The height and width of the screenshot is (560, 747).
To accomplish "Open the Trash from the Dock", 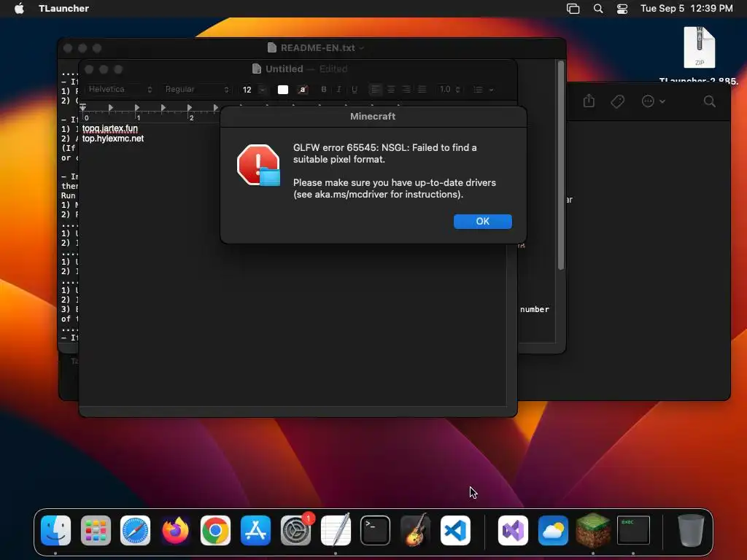I will [691, 530].
